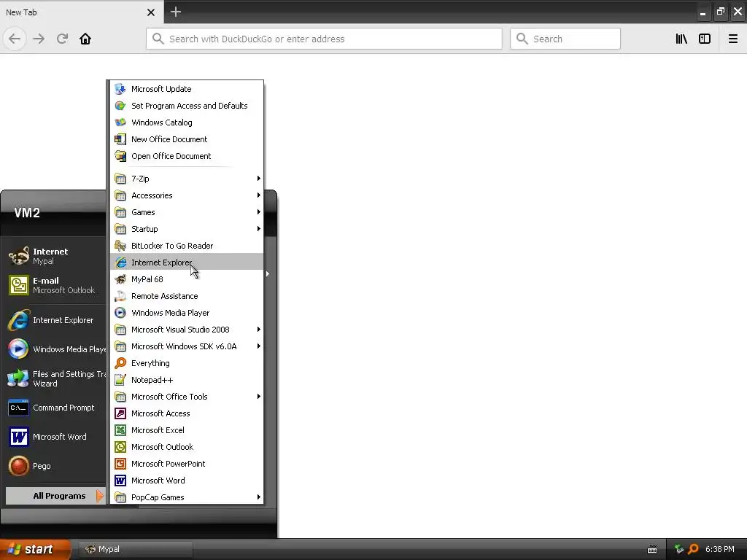Focus the DuckDuckGo address bar
Viewport: 747px width, 560px height.
324,39
